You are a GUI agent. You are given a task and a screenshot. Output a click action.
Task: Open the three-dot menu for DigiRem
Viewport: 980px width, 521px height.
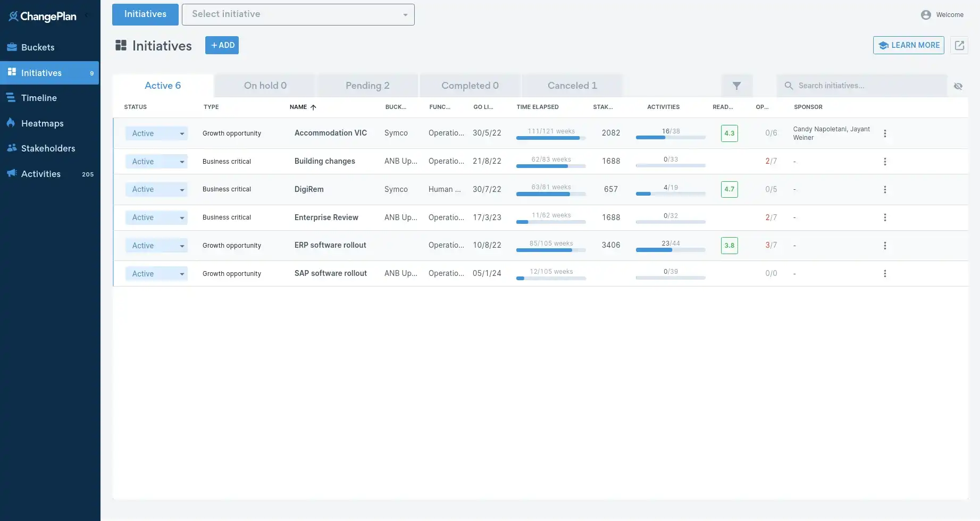coord(885,190)
